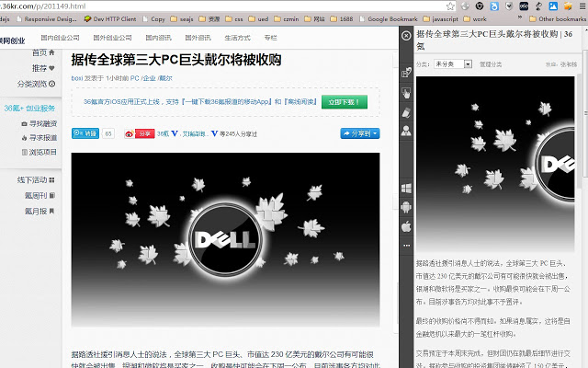Click the orange folder extension icon in the toolbar
The width and height of the screenshot is (588, 368).
568,6
